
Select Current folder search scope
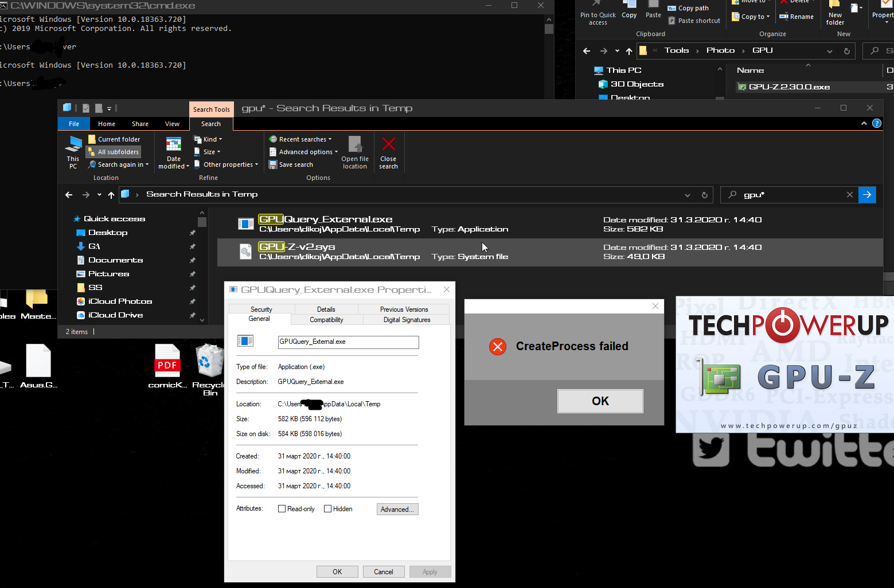pos(114,139)
